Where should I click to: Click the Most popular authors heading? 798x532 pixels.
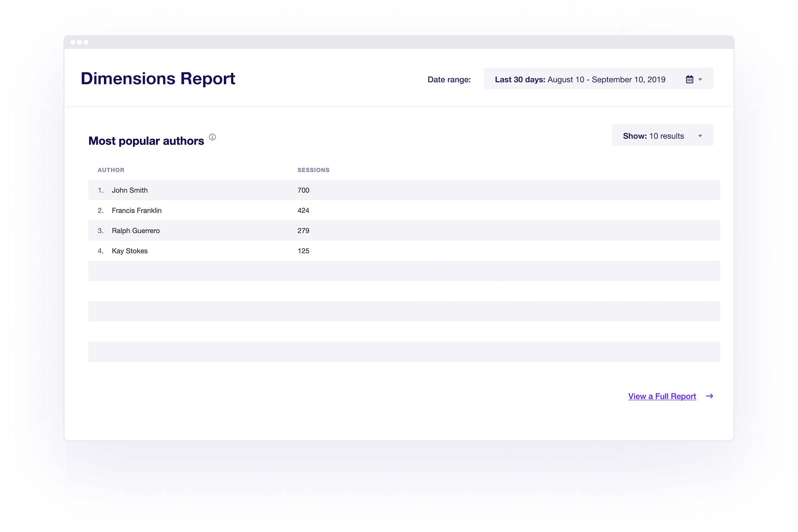[146, 141]
